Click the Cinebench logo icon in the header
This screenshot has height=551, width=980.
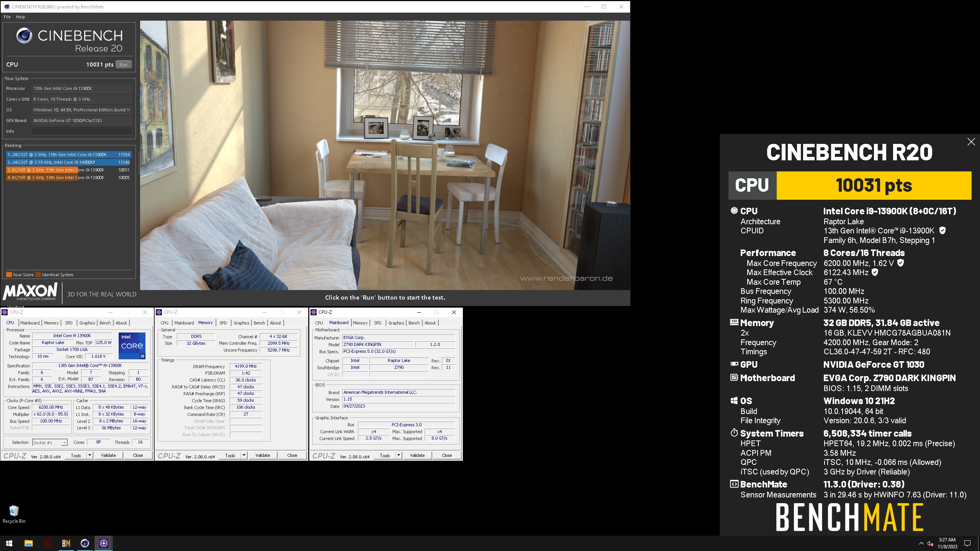tap(24, 36)
